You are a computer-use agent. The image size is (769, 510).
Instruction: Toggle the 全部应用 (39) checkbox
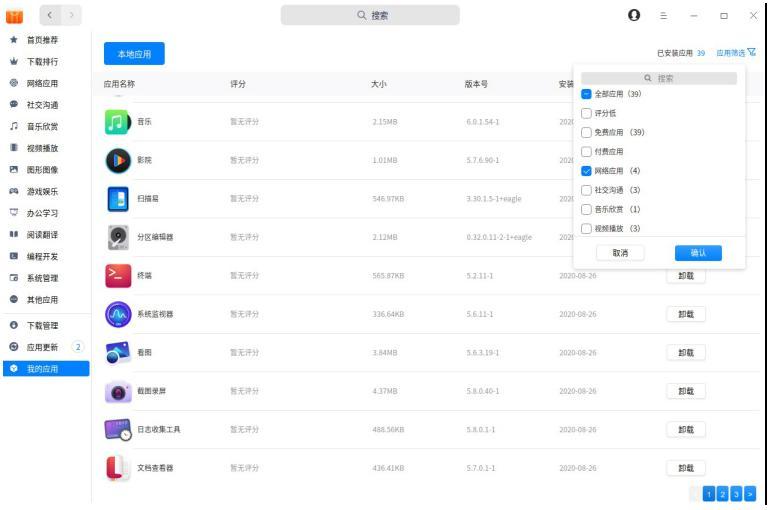click(x=586, y=94)
